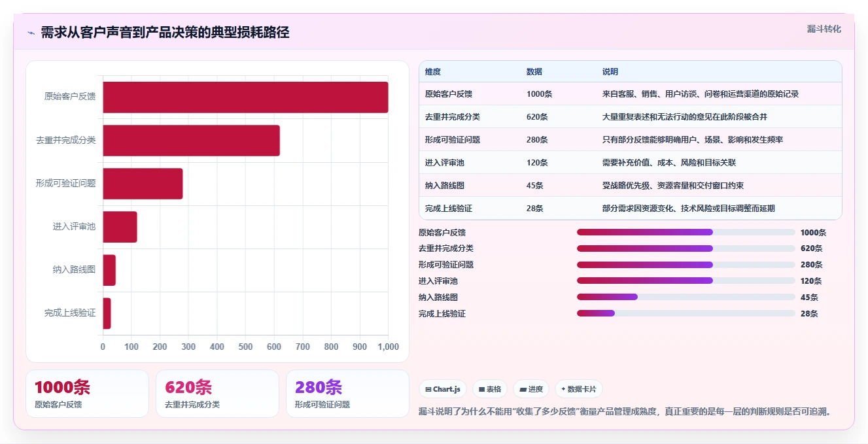Image resolution: width=868 pixels, height=444 pixels.
Task: Click the 原始客户反馈 y-axis label on chart
Action: (70, 97)
